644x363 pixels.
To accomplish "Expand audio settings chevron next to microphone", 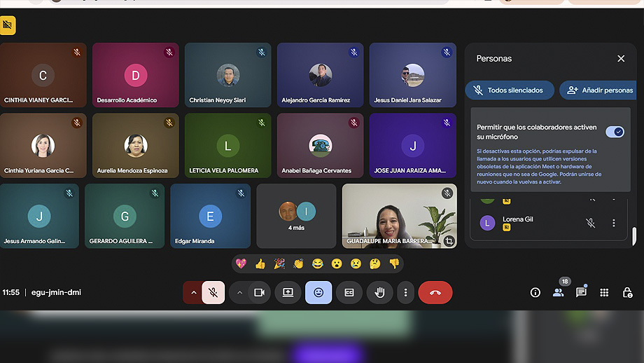I will click(x=193, y=292).
